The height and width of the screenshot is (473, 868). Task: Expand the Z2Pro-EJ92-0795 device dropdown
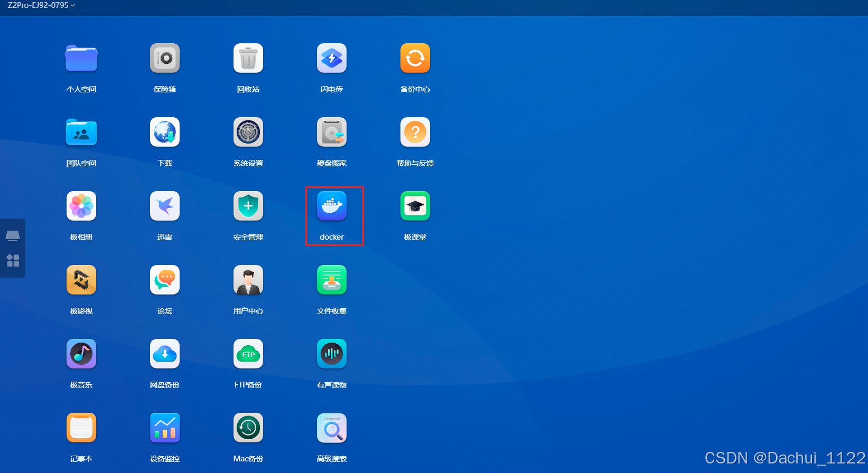[41, 5]
